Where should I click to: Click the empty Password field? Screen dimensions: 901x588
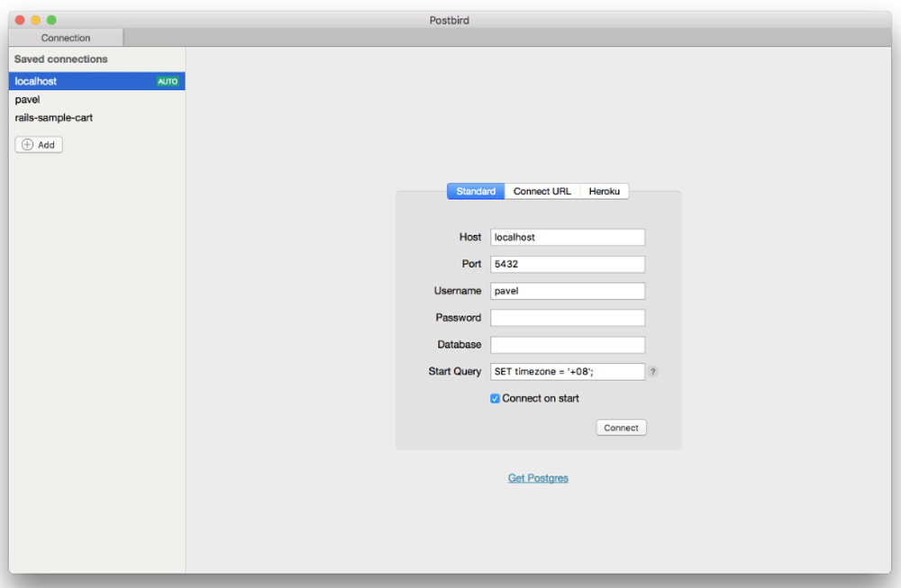[567, 317]
